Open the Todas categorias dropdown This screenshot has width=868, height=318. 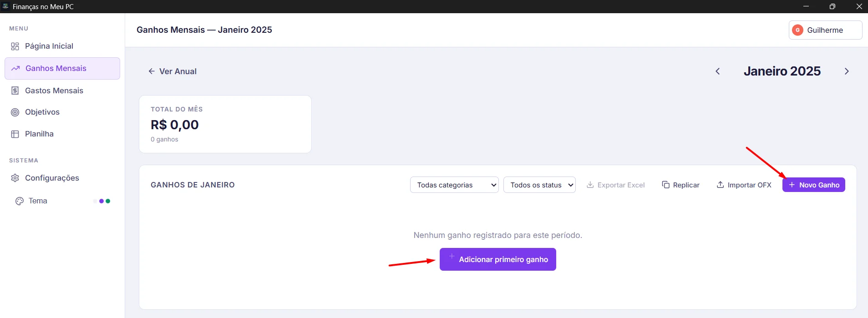coord(454,185)
